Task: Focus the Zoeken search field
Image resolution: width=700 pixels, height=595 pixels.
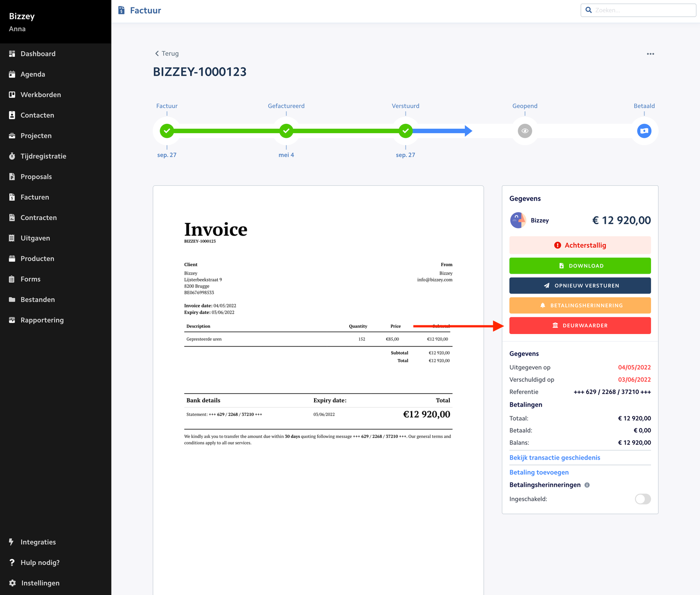Action: pos(638,10)
